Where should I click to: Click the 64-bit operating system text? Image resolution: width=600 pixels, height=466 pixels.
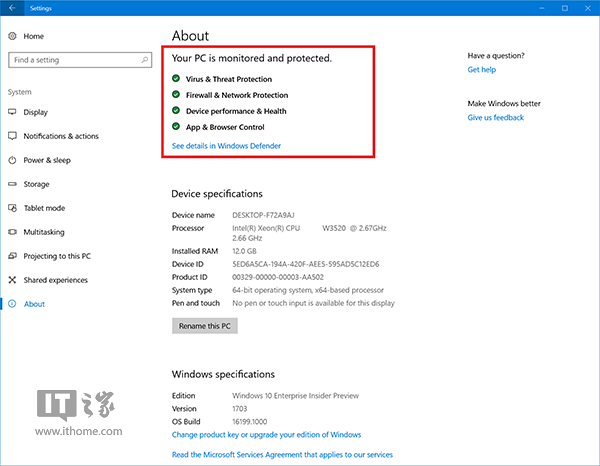point(308,290)
